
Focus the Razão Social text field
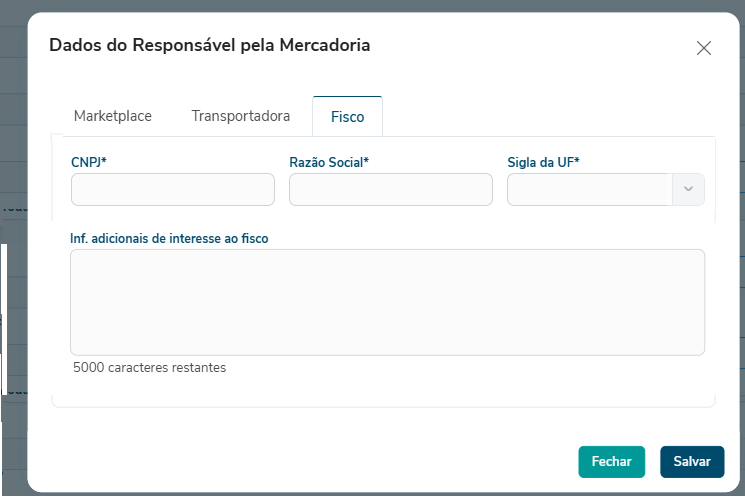[x=390, y=189]
